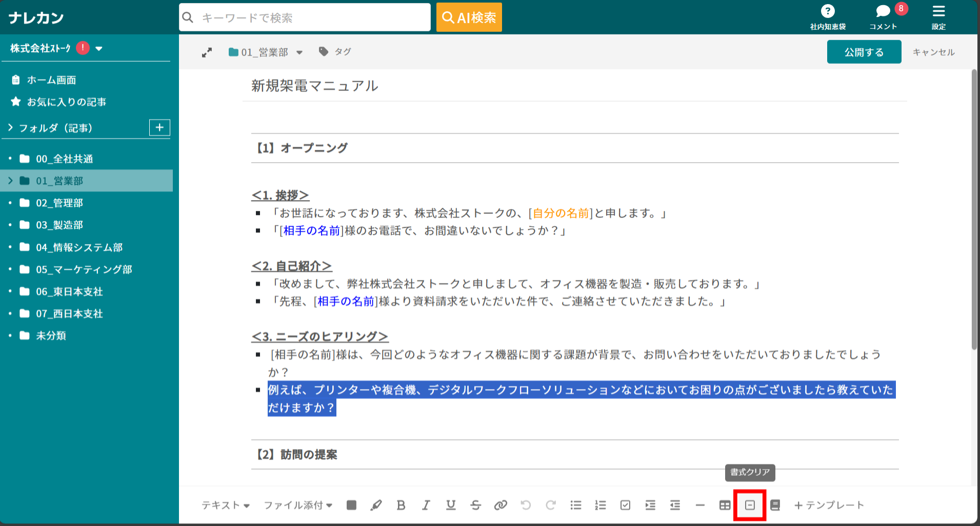Screen dimensions: 980x526
Task: Insert a checklist into the document
Action: (625, 505)
